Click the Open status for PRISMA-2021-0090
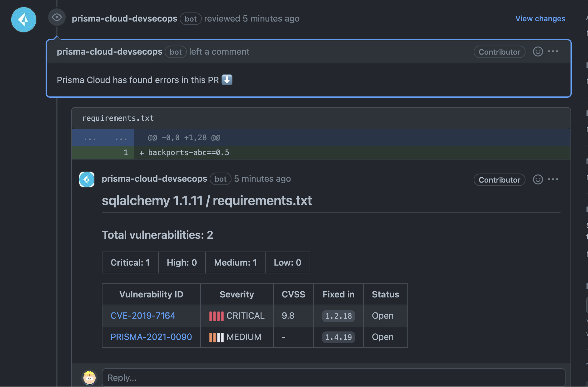 (x=382, y=337)
